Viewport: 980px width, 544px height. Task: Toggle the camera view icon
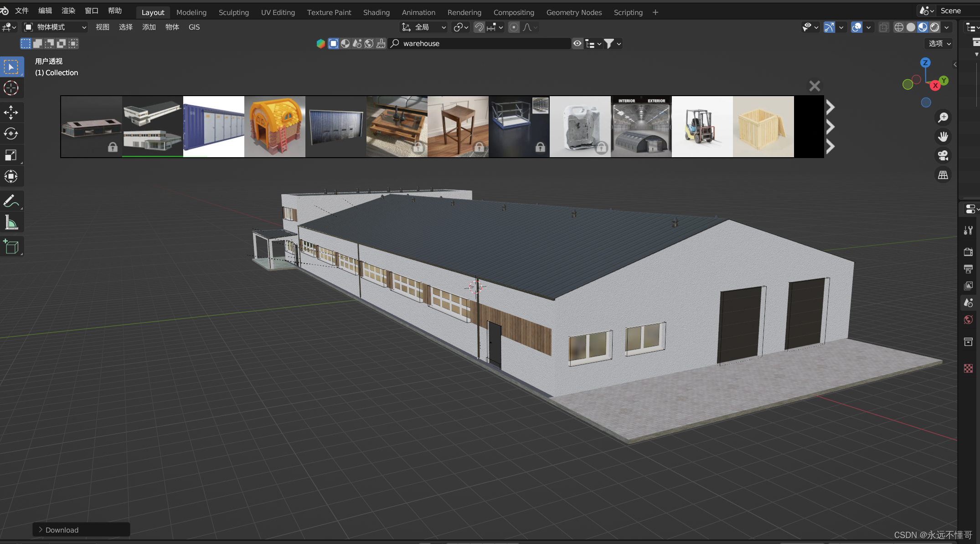click(x=943, y=156)
